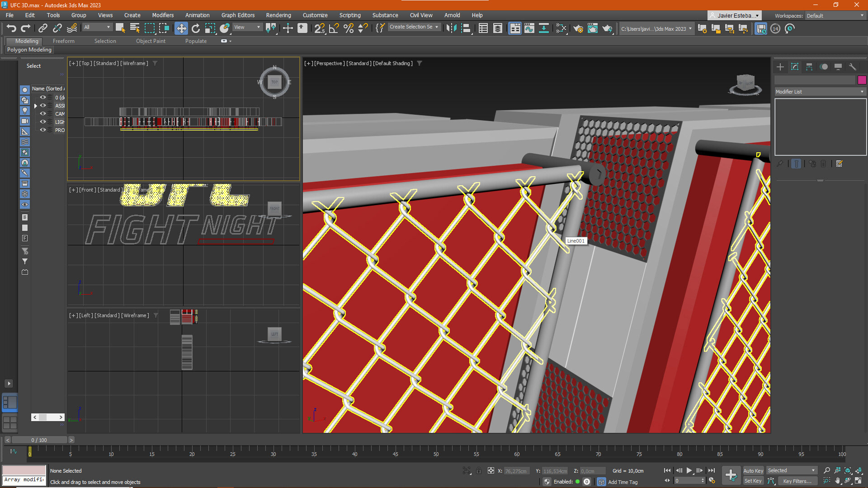868x488 pixels.
Task: Switch to the Freeform ribbon tab
Action: [x=63, y=41]
